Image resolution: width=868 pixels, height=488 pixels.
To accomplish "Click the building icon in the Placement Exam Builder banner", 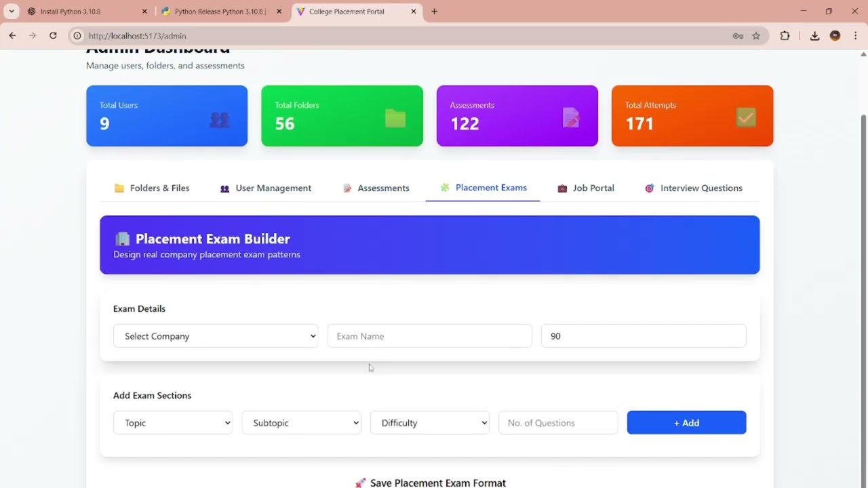I will tap(122, 239).
